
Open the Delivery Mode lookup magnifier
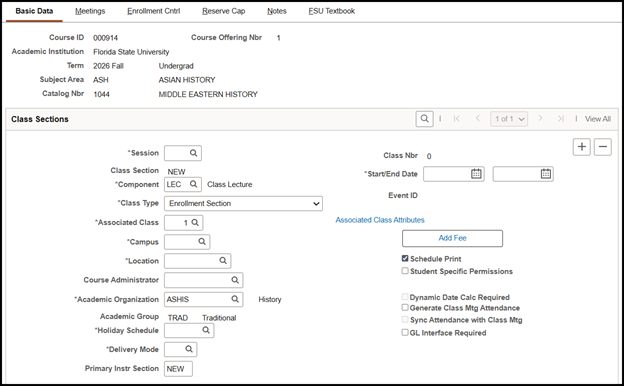(x=189, y=349)
